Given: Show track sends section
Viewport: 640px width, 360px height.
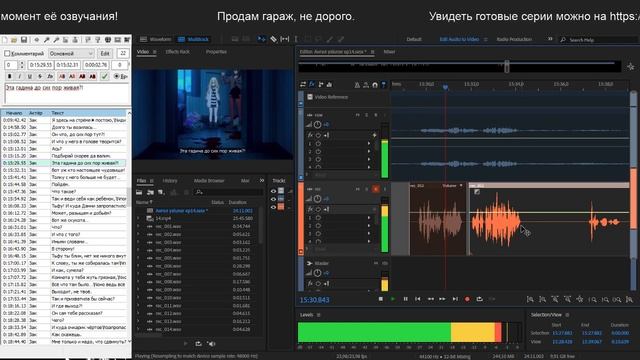Looking at the screenshot, I should pyautogui.click(x=321, y=84).
